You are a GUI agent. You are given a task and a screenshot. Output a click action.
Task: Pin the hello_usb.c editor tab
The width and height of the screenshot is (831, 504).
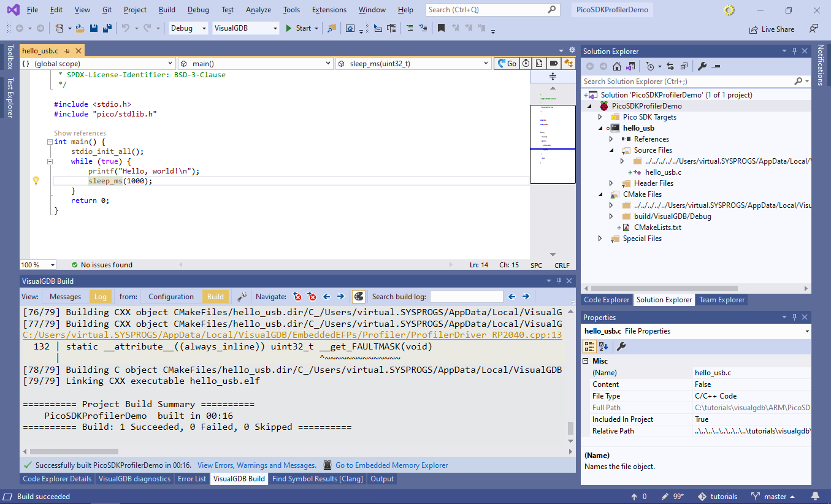67,51
